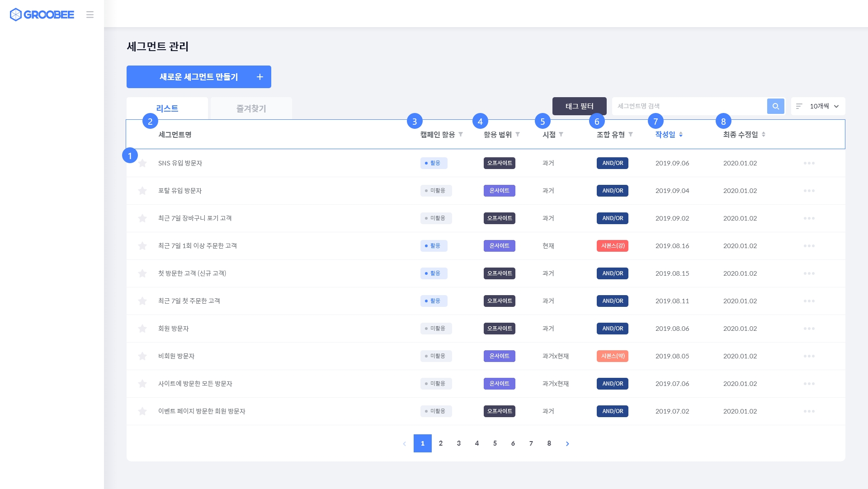Sort by 최종 수정일 arrows icon
Screen dimensions: 868x489
click(764, 134)
